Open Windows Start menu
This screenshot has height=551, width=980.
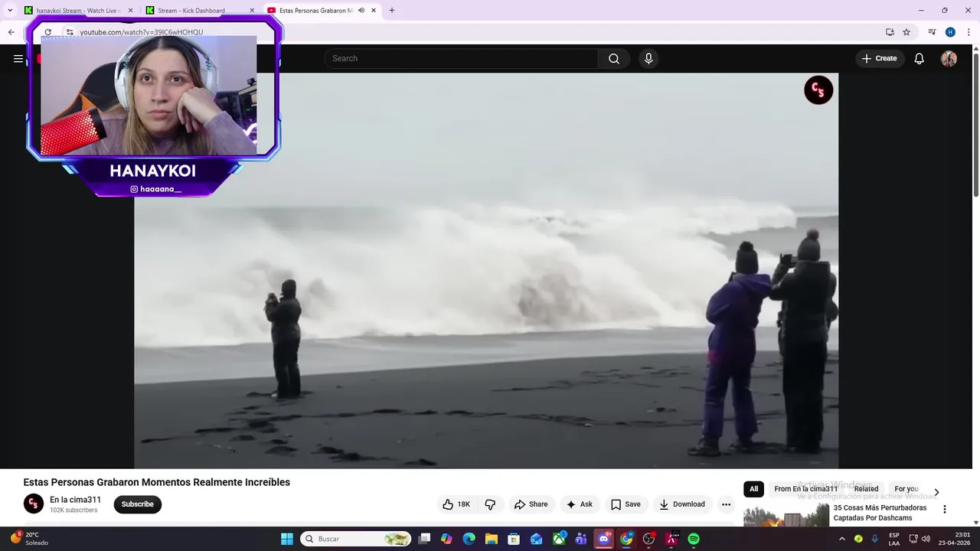(287, 539)
